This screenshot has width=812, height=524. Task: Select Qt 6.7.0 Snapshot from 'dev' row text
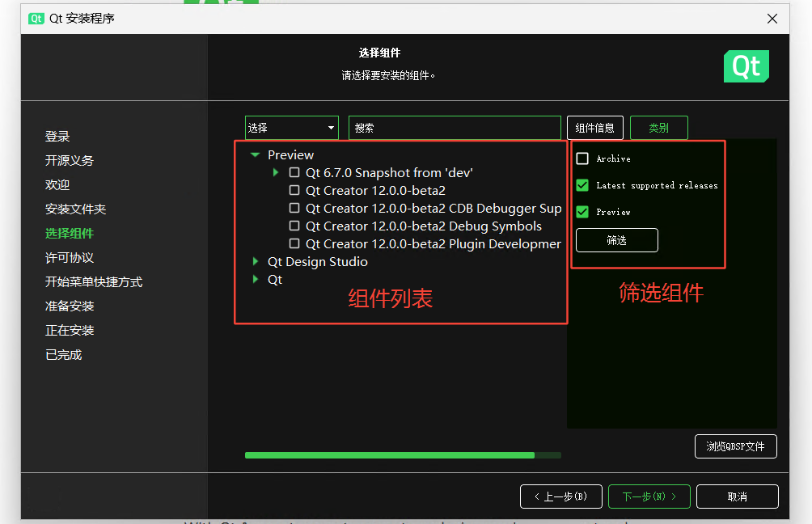(x=389, y=172)
